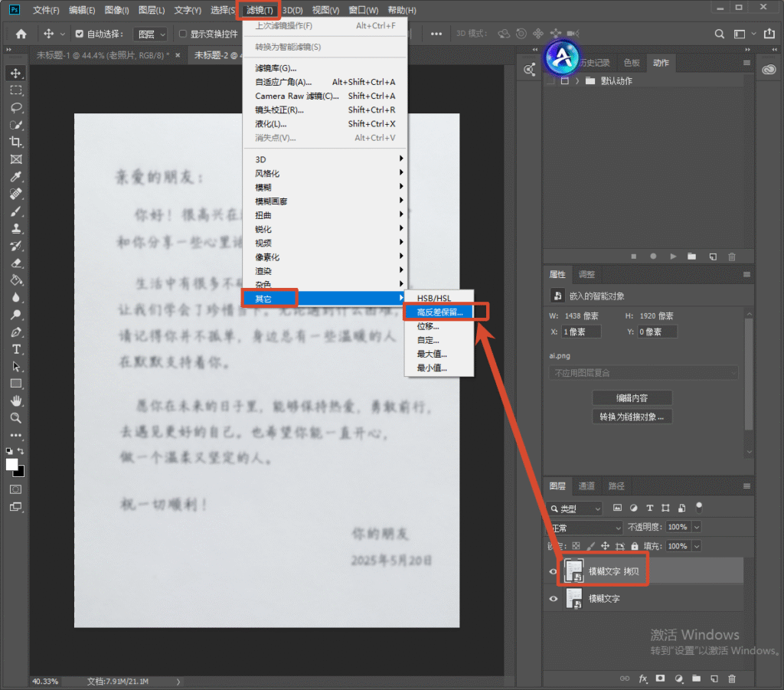Viewport: 784px width, 690px height.
Task: Switch to the 通道 tab
Action: [586, 486]
